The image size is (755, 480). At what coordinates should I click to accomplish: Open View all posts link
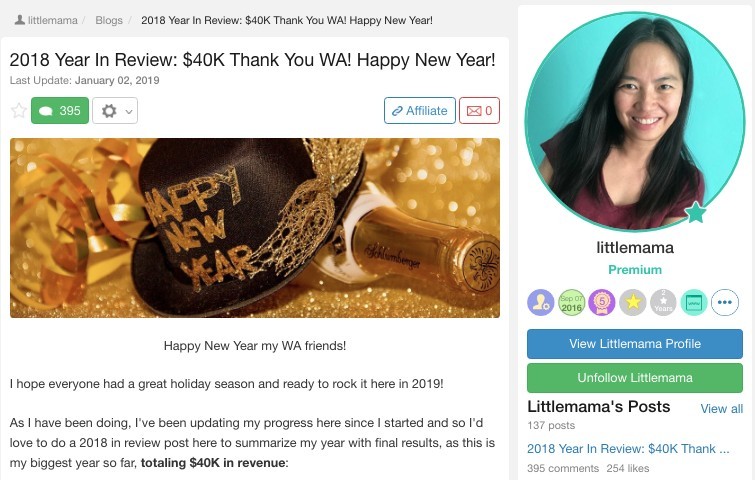click(721, 409)
